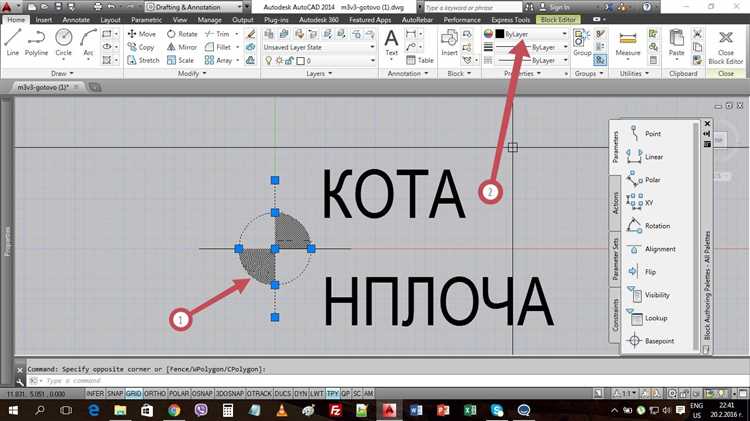The image size is (750, 421).
Task: Switch to the Insert ribbon tab
Action: (44, 20)
